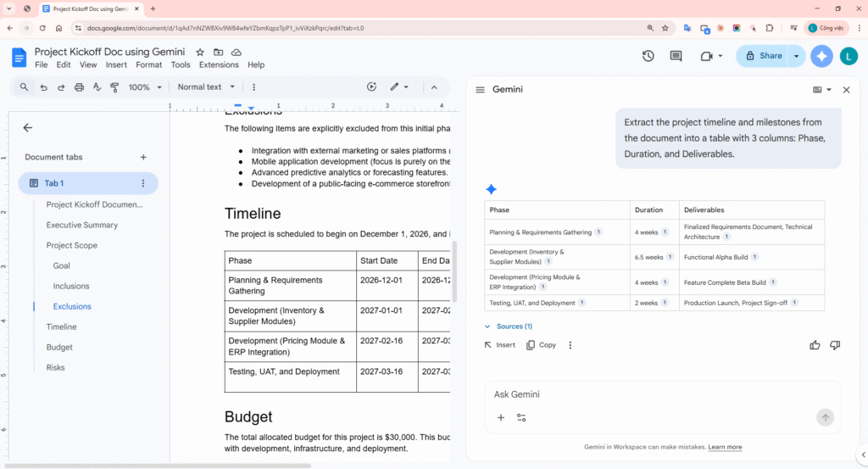This screenshot has width=868, height=469.
Task: Click the Gemini panel hamburger menu
Action: click(480, 90)
